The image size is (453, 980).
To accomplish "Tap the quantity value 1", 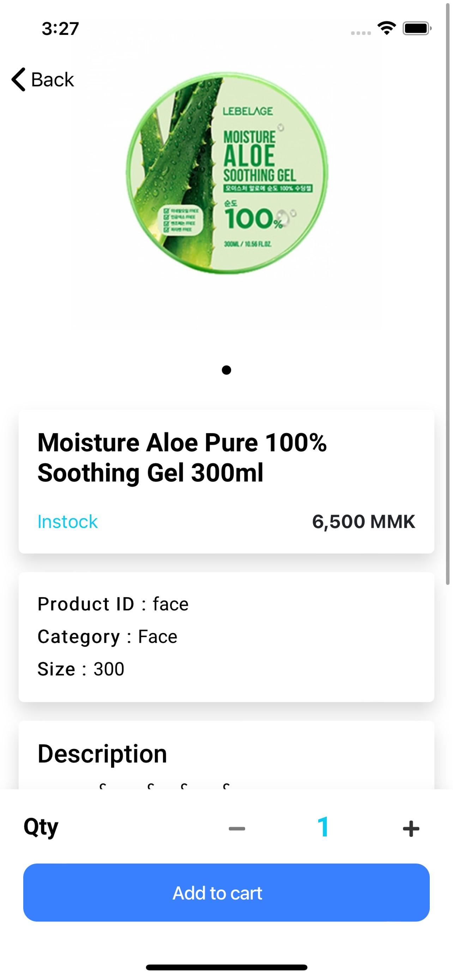I will (323, 827).
